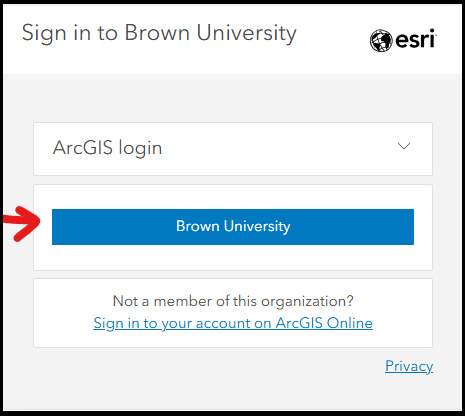Click the ArcGIS Online words in the link
Image resolution: width=465 pixels, height=417 pixels.
[324, 323]
